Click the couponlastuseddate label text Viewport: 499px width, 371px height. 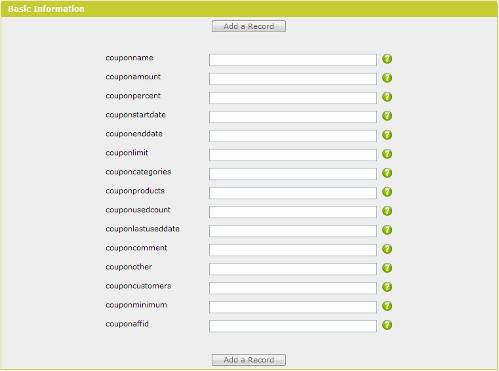(x=142, y=229)
